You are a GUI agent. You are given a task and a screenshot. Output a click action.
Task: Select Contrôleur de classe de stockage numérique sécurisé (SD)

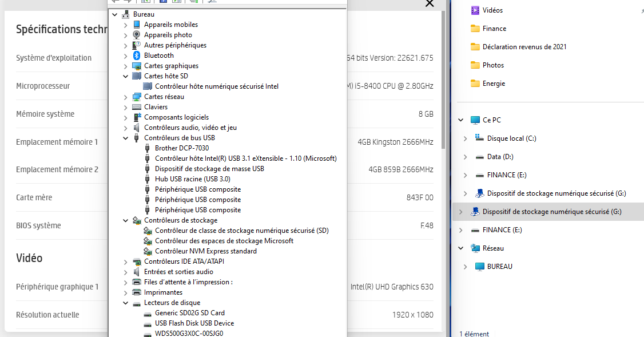[x=241, y=231]
